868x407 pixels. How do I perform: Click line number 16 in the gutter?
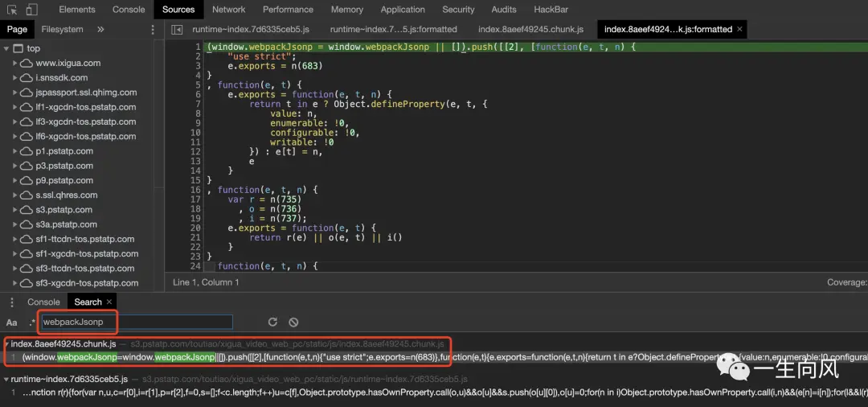[195, 190]
